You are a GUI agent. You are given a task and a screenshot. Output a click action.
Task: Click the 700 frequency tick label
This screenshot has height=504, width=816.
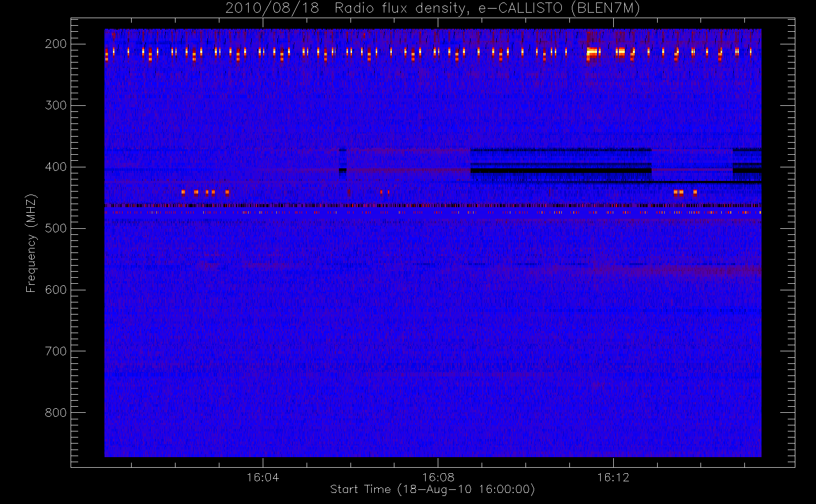(55, 351)
